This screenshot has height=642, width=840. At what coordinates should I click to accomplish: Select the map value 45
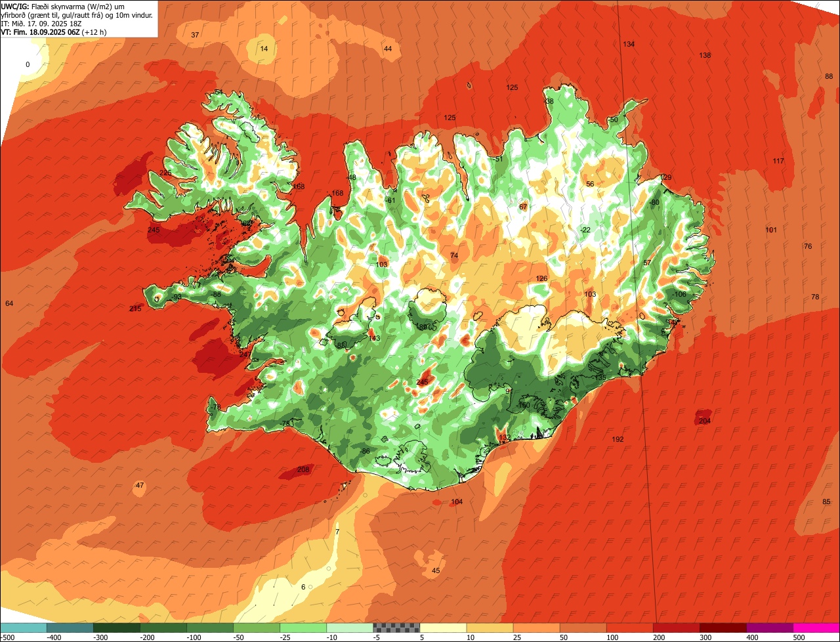(436, 571)
